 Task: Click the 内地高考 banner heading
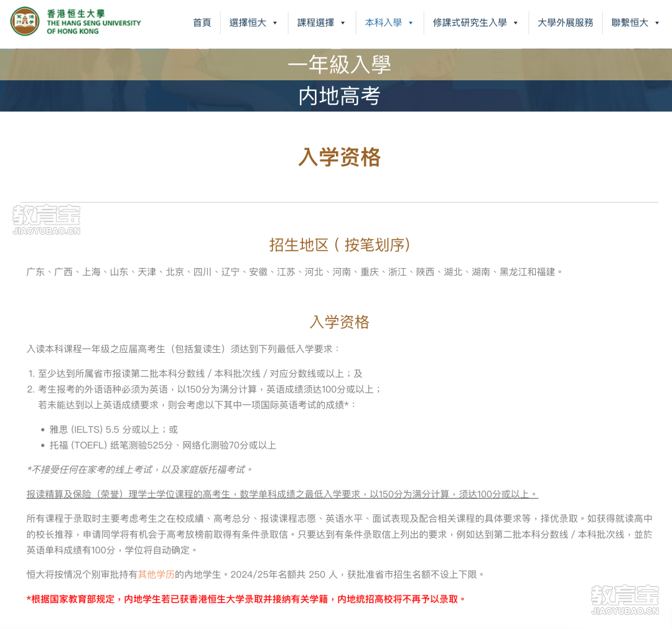click(339, 96)
